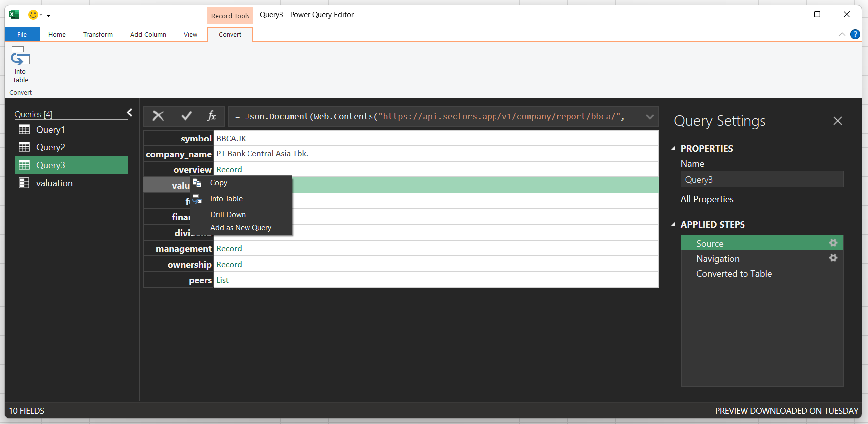Click the Record Tools contextual label
Screen dimensions: 868x424
[x=230, y=16]
